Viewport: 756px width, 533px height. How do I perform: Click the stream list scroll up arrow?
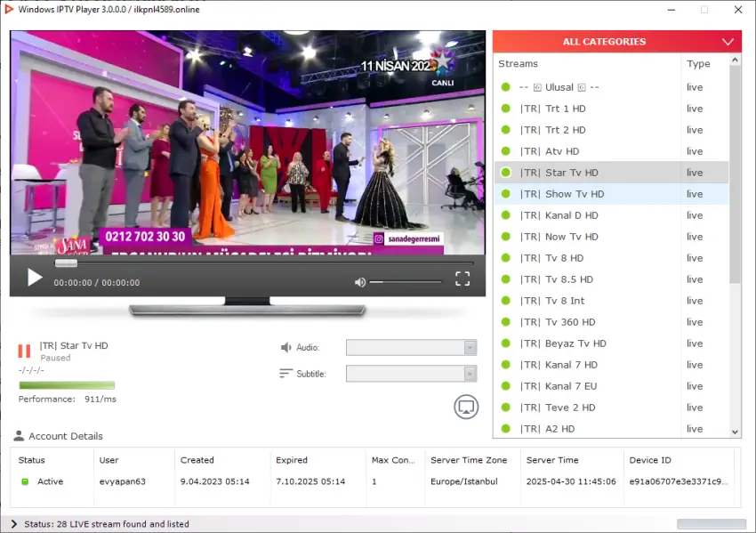pos(735,60)
